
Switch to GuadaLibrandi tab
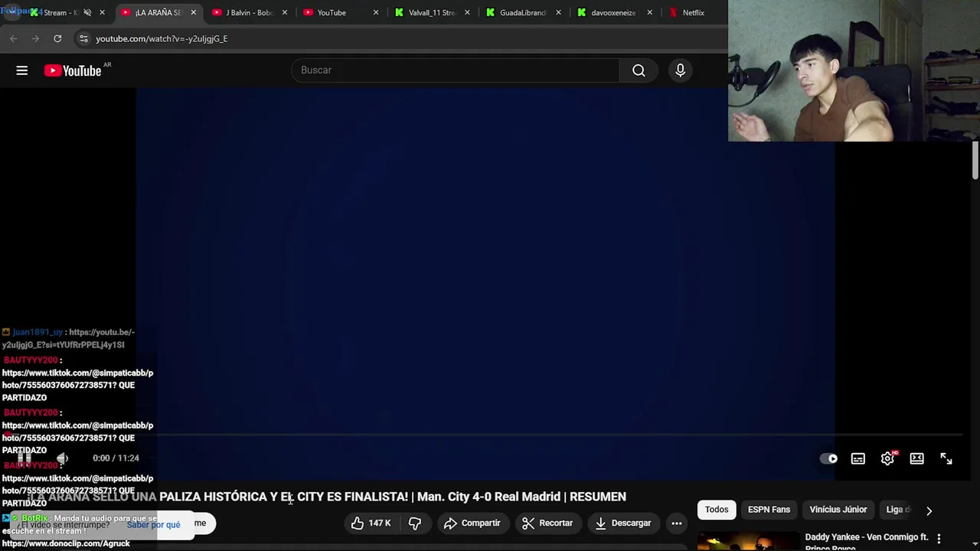(x=523, y=12)
